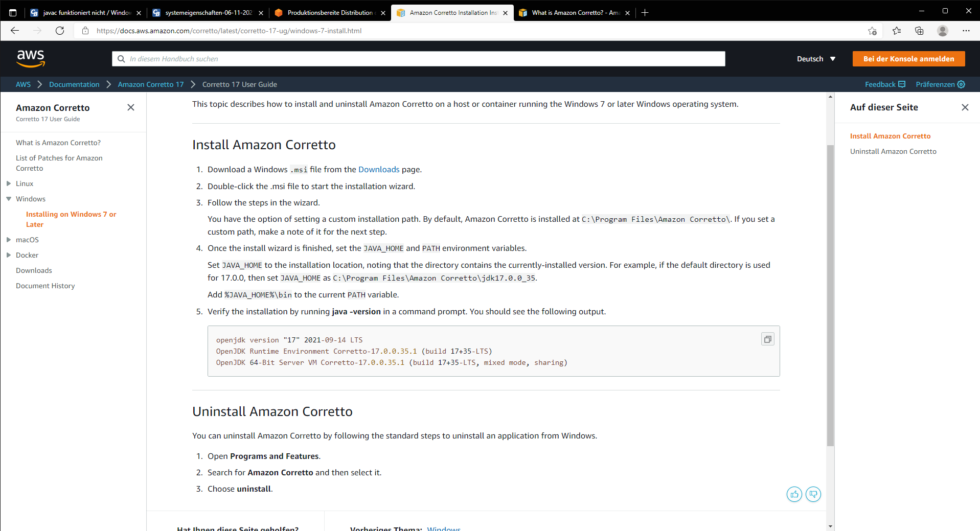
Task: Open Downloads in the sidebar
Action: 34,270
